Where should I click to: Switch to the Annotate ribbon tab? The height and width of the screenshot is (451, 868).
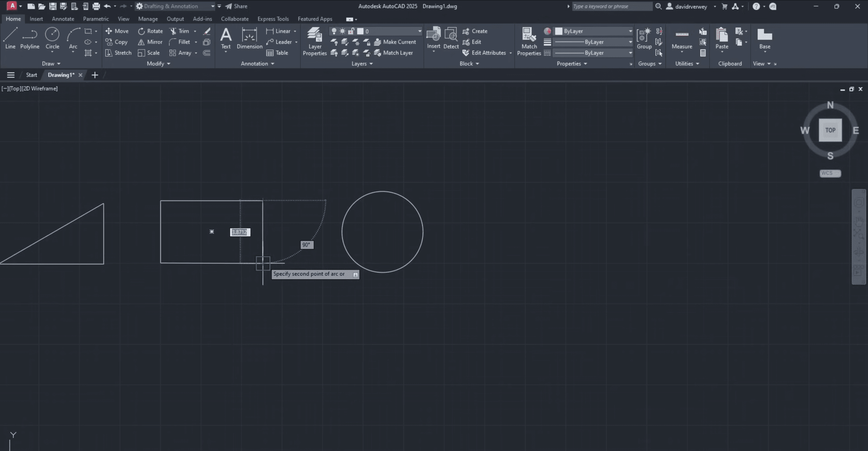pyautogui.click(x=63, y=19)
